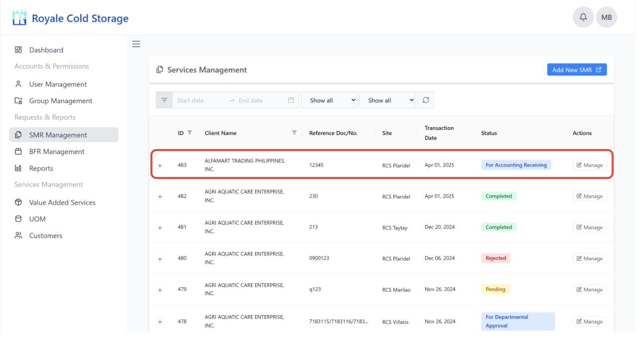Click the Dec 06, 2024 transaction date
This screenshot has width=644, height=338.
click(x=440, y=258)
